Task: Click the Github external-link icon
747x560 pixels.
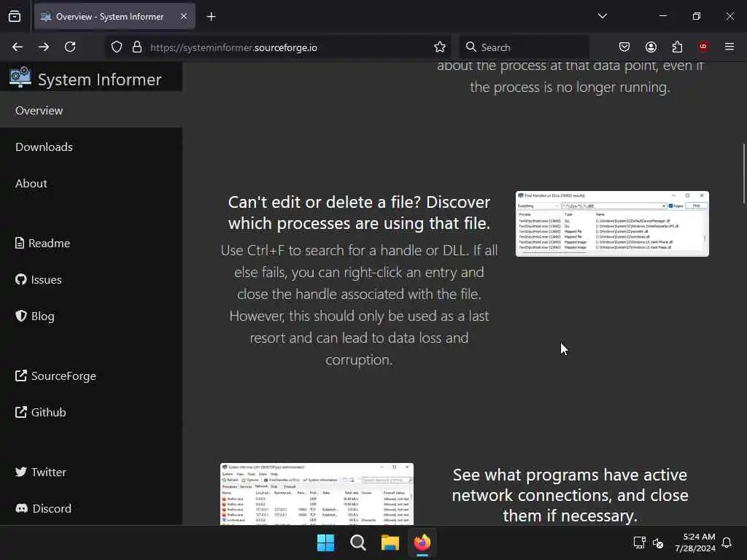Action: point(21,412)
